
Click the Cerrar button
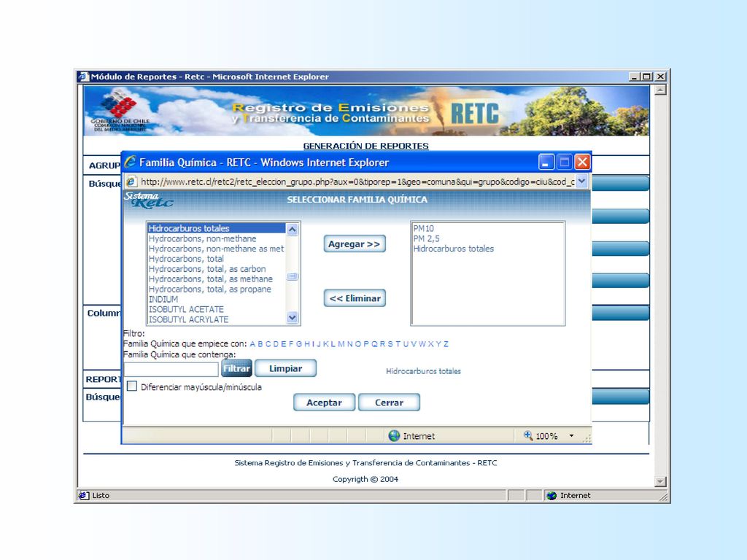(x=389, y=402)
